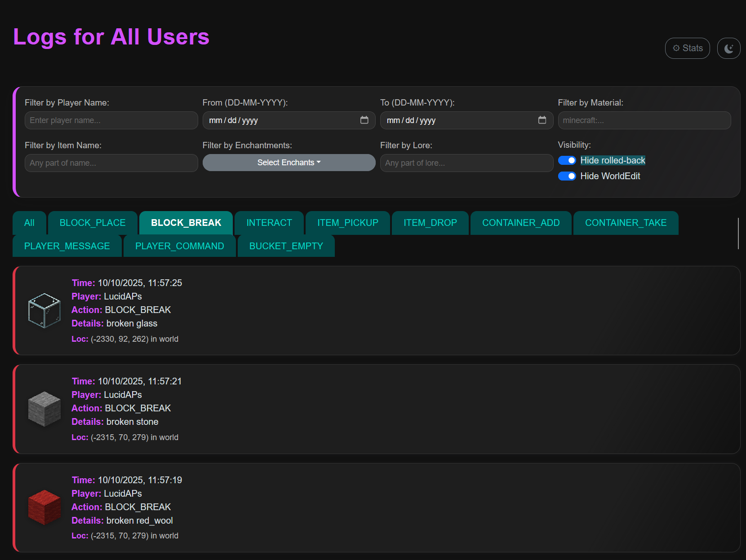Show the PLAYER_COMMAND logs tab
The width and height of the screenshot is (746, 560).
click(x=179, y=247)
